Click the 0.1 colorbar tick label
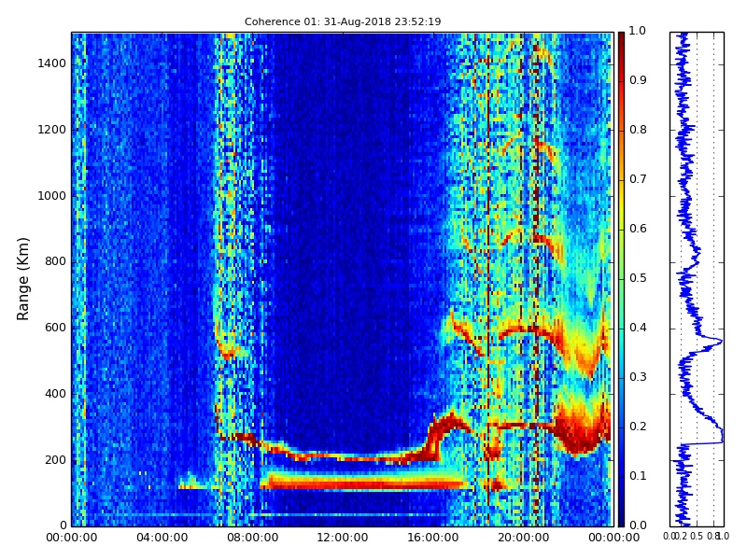747x560 pixels. pyautogui.click(x=638, y=476)
